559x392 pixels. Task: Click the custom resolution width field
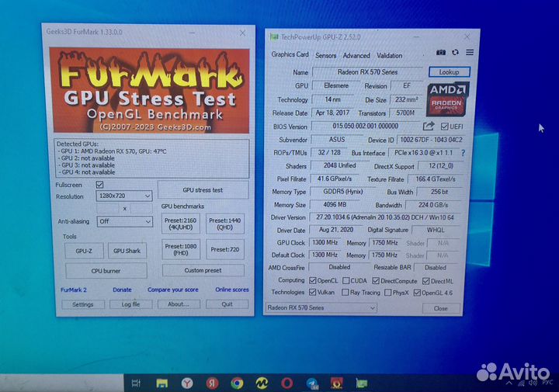click(108, 209)
